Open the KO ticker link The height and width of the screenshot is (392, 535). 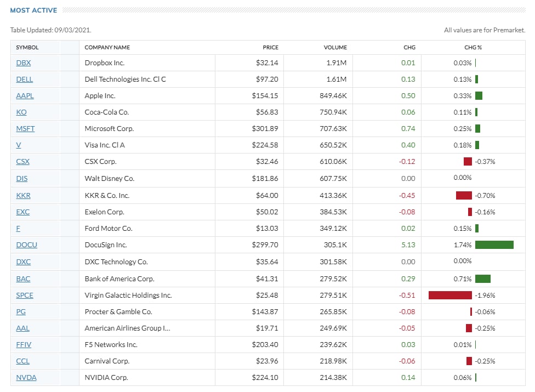point(21,112)
